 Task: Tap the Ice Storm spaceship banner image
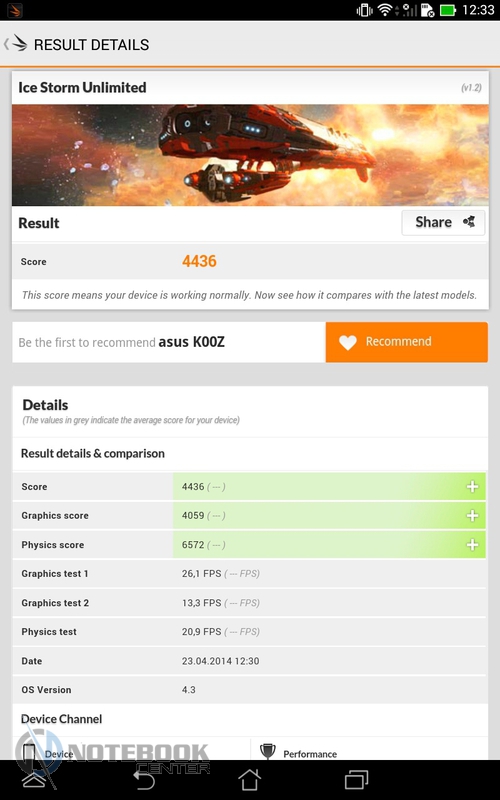coord(250,155)
